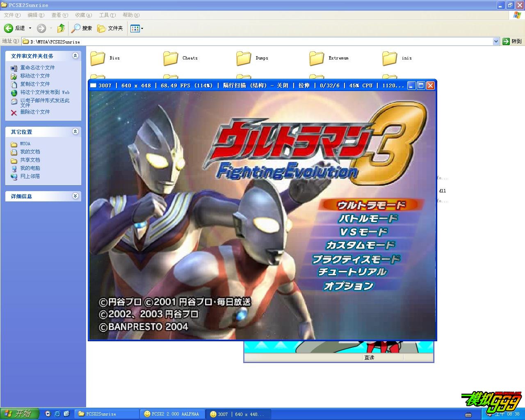Viewport: 525px width, 420px height.
Task: Click Show Desktop quick launch icon
Action: click(67, 414)
